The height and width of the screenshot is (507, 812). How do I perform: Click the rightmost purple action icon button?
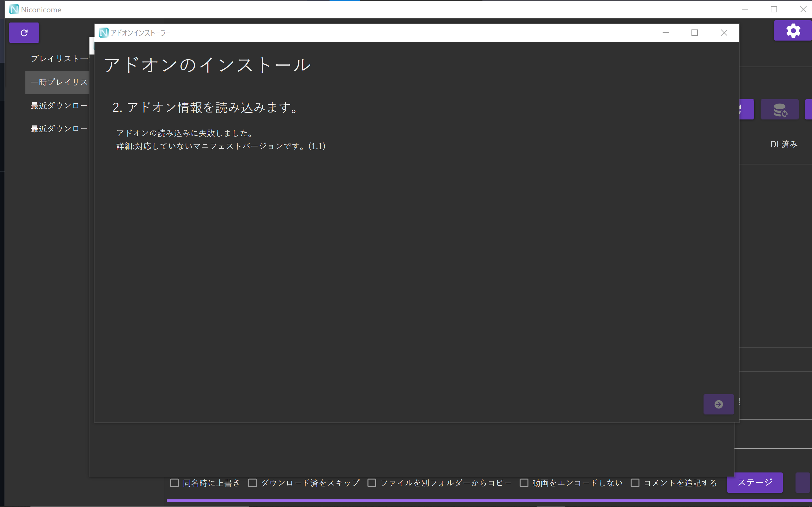point(809,109)
